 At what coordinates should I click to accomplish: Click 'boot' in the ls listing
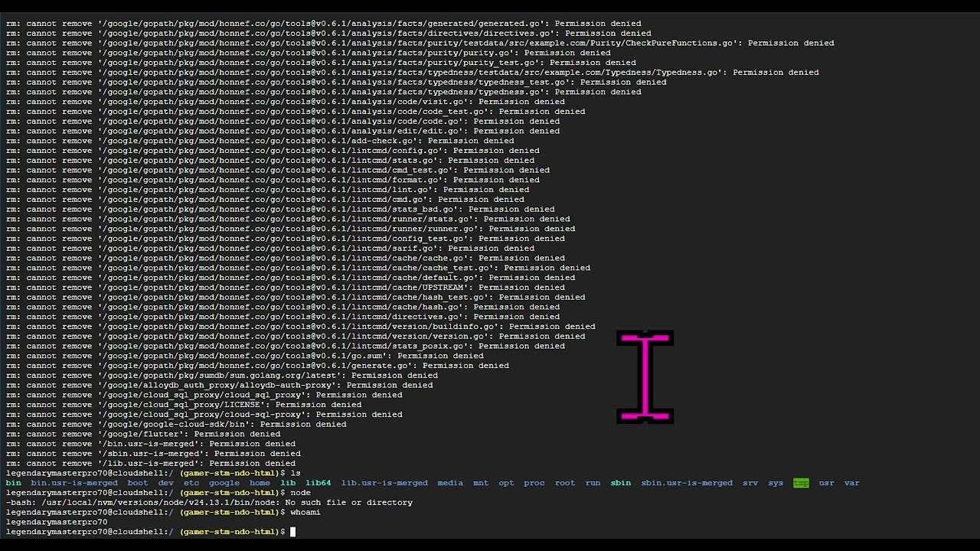138,483
